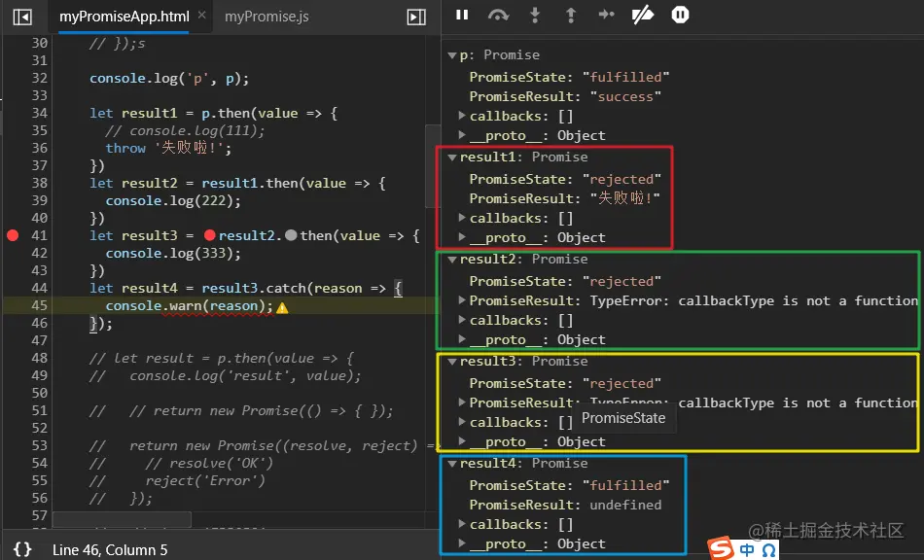
Task: Close the myPromiseApp.html tab
Action: pyautogui.click(x=201, y=16)
